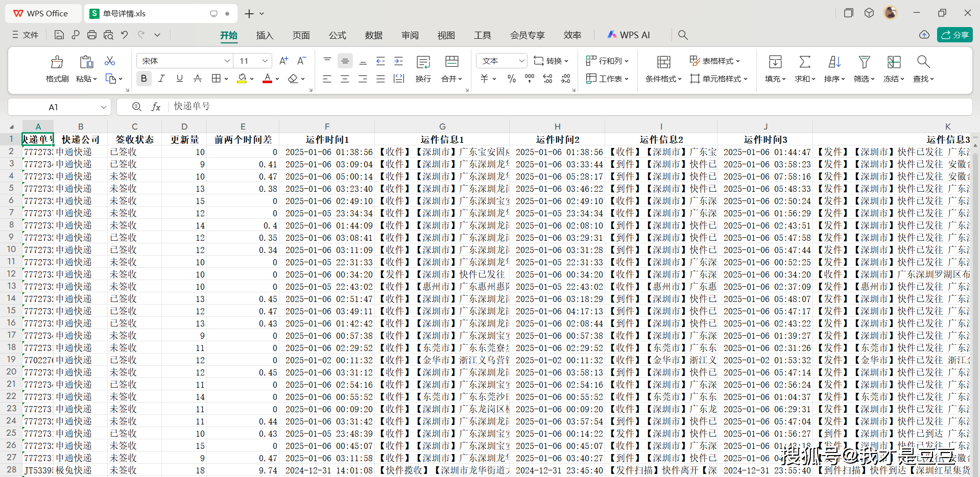Click the Print icon in quick access bar

tap(92, 35)
